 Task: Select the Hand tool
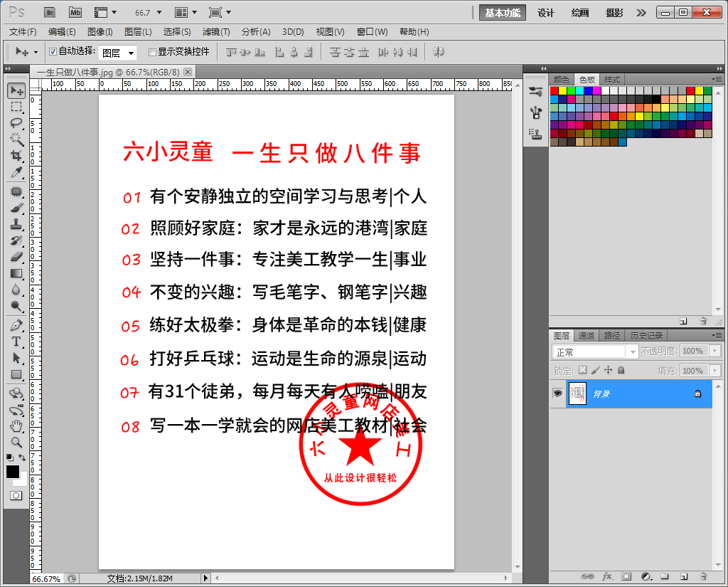coord(16,425)
